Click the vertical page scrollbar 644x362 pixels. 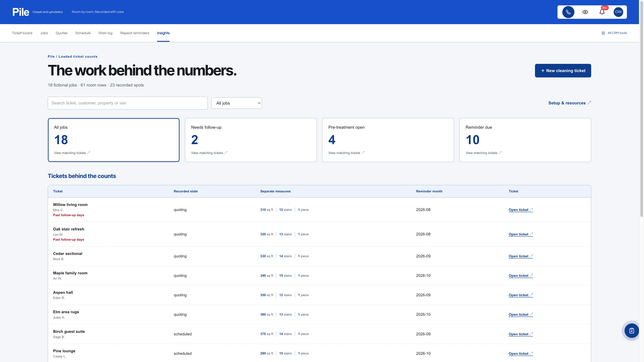coord(641,109)
